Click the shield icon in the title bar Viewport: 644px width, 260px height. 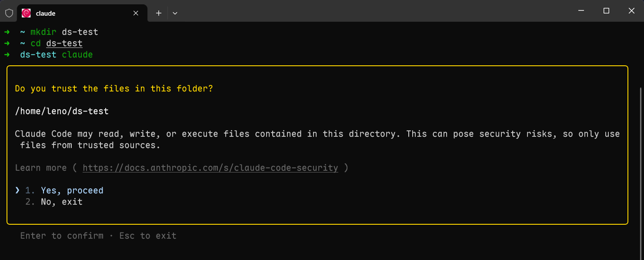[x=9, y=13]
